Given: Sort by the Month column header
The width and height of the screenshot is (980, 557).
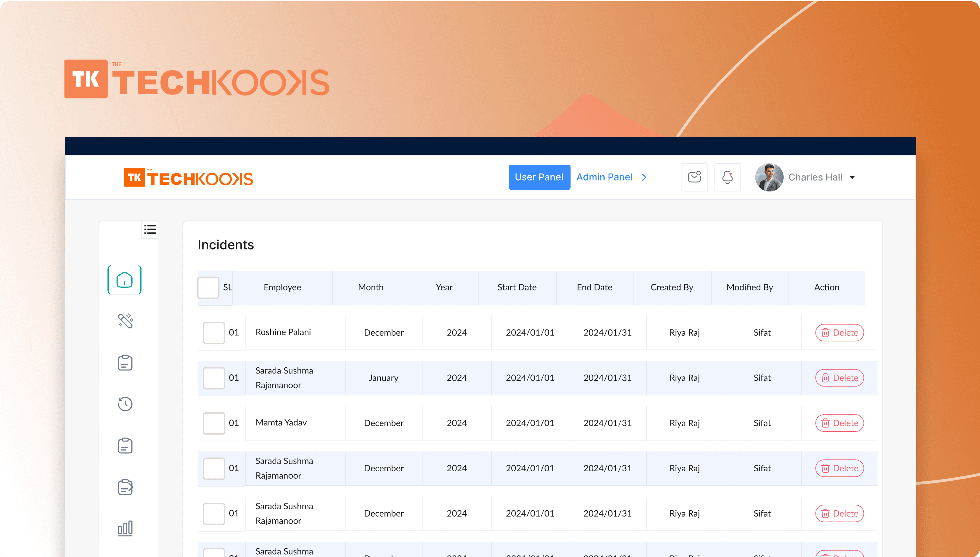Looking at the screenshot, I should coord(371,287).
